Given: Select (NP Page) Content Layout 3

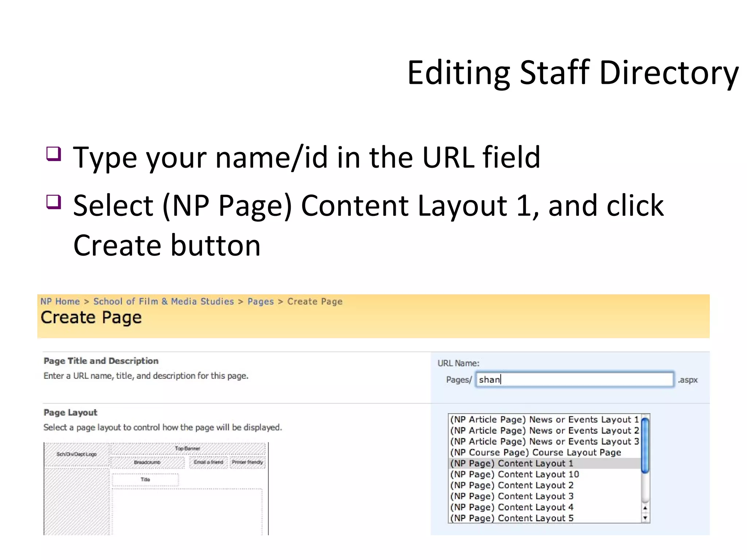Looking at the screenshot, I should (544, 496).
